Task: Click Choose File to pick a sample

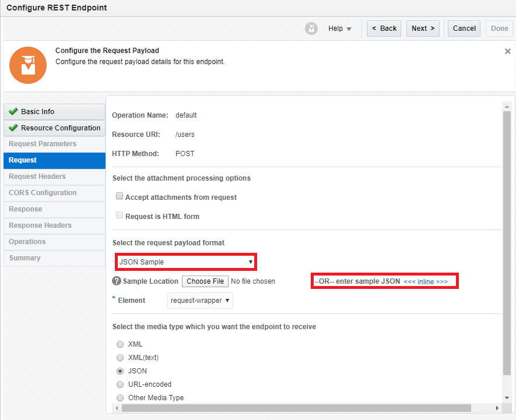Action: pyautogui.click(x=205, y=281)
